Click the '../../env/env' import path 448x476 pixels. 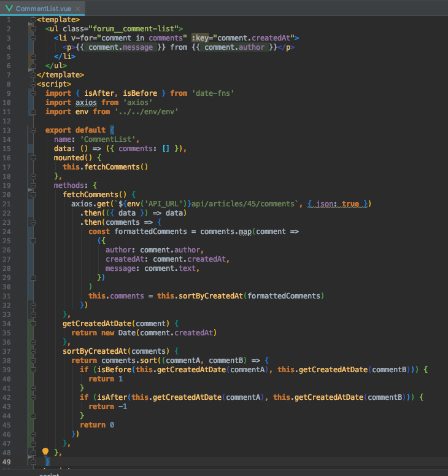click(147, 112)
